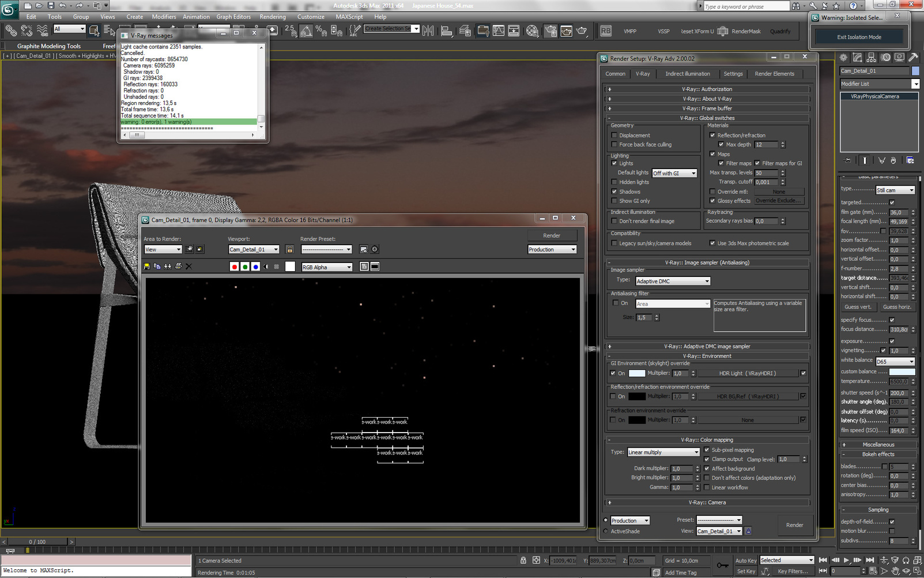The height and width of the screenshot is (578, 924).
Task: Click the Selection Lock toggle in status bar
Action: coord(523,560)
